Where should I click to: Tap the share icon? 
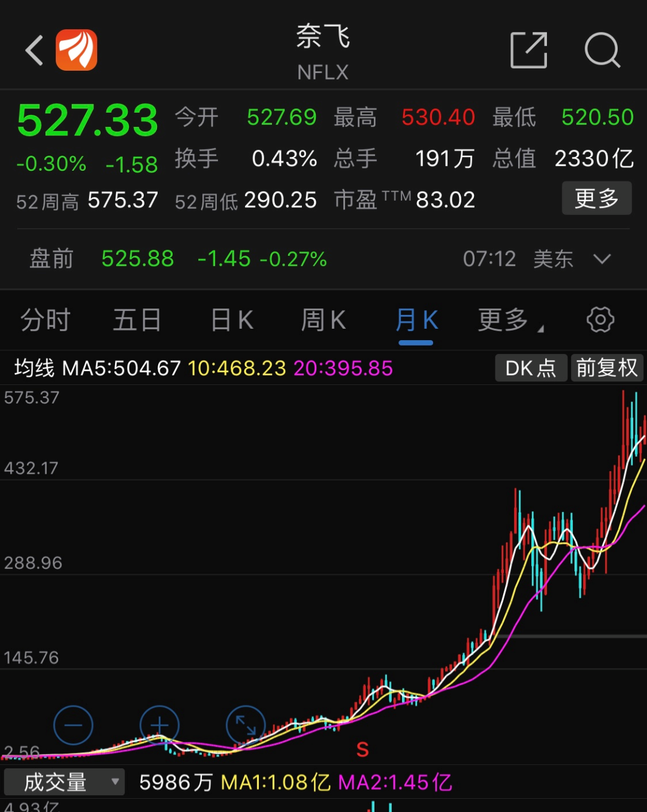528,50
